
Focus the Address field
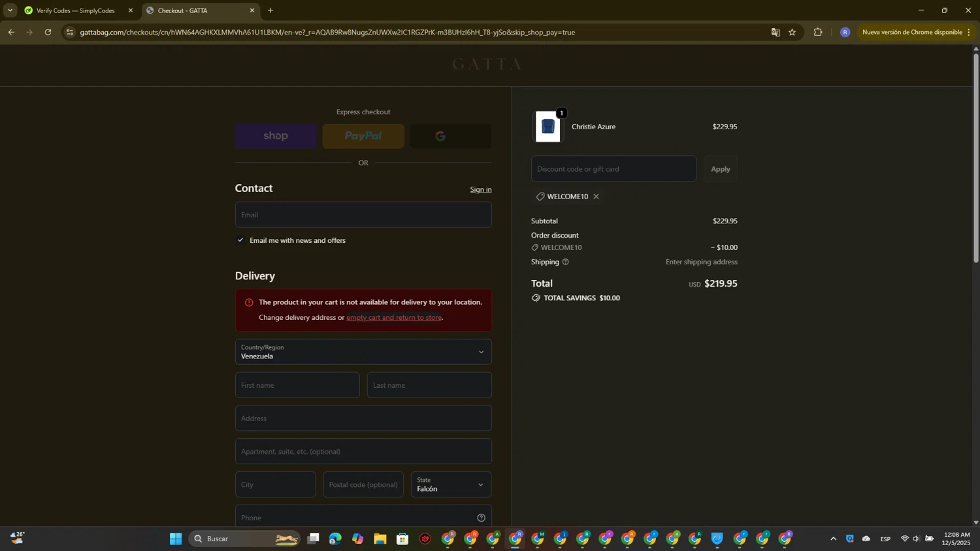point(363,418)
